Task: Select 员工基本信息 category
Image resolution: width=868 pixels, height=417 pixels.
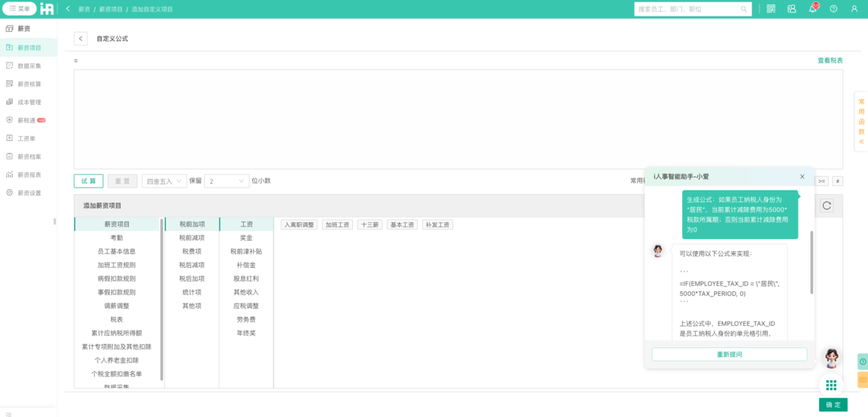Action: 116,251
